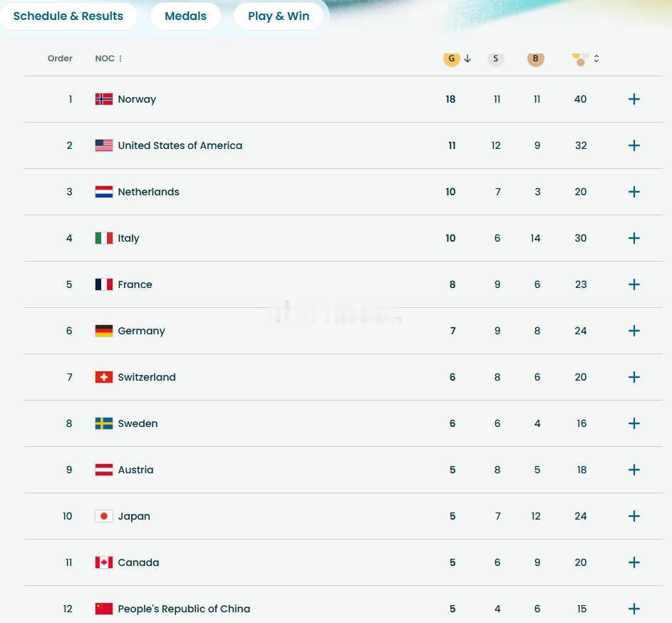Expand Sweden's medal details
The height and width of the screenshot is (623, 672).
634,423
